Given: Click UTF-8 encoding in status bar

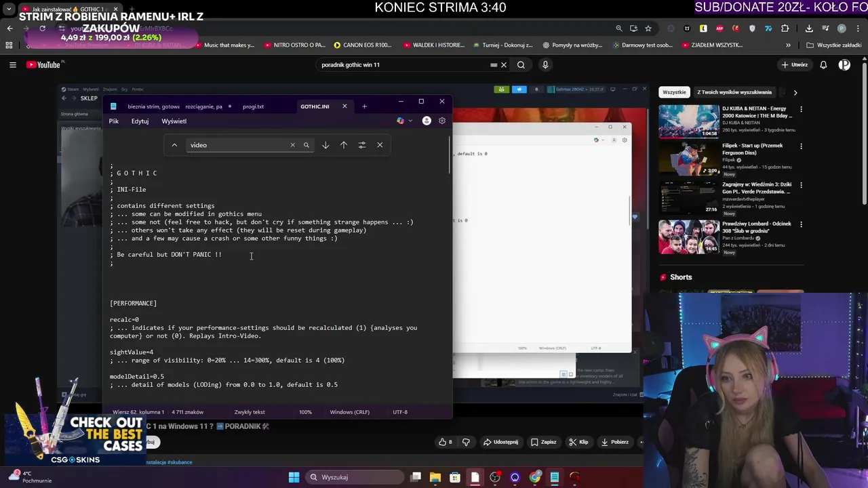Looking at the screenshot, I should 400,412.
